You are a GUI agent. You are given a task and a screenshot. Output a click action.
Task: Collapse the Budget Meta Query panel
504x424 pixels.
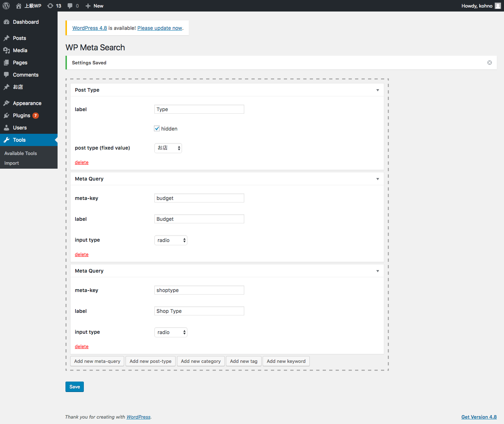pos(378,179)
